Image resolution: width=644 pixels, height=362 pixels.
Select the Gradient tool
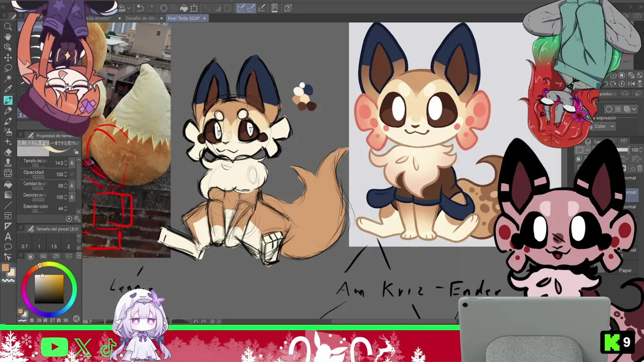coord(8,195)
